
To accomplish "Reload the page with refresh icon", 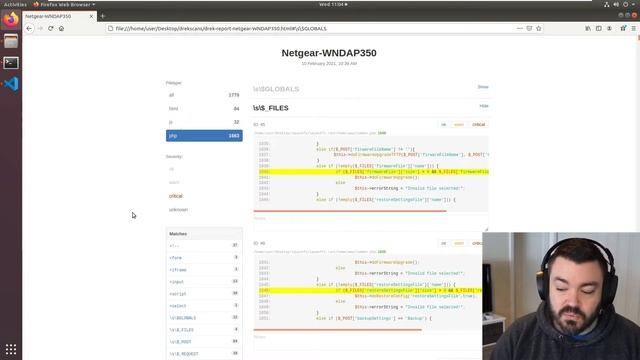I will (x=51, y=29).
